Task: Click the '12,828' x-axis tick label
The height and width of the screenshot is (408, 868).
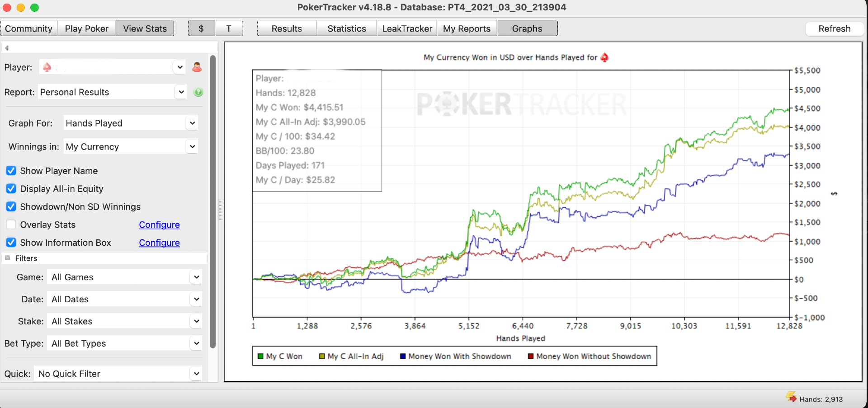Action: tap(789, 326)
